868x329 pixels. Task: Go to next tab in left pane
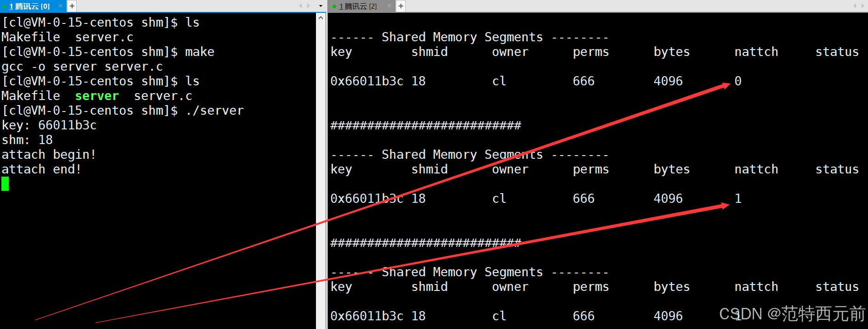coord(309,6)
